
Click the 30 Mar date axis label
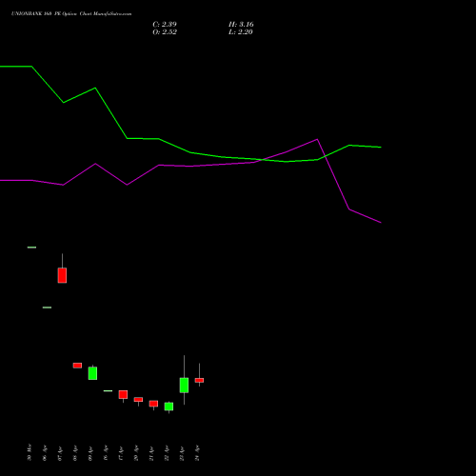pos(30,452)
